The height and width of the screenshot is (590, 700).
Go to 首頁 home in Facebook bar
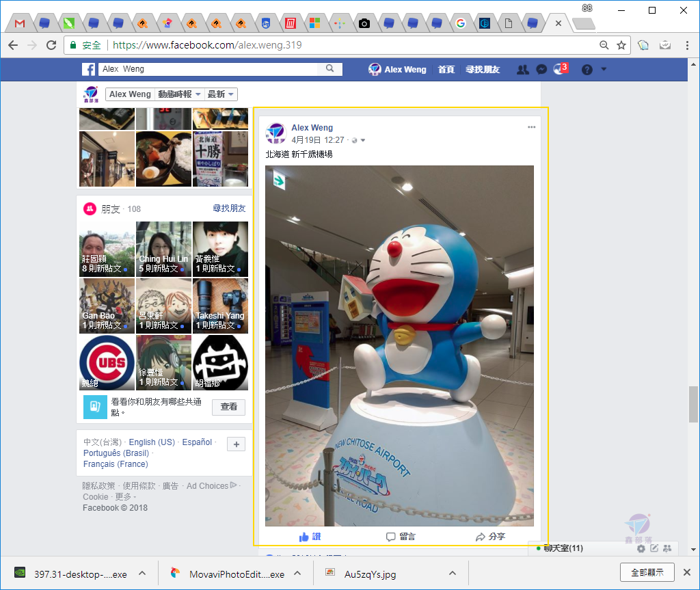click(446, 69)
